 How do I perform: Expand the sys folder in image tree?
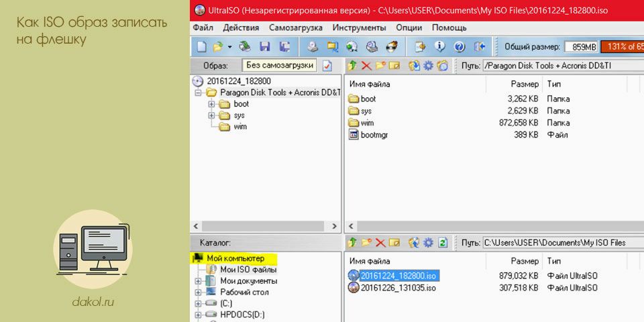click(211, 116)
